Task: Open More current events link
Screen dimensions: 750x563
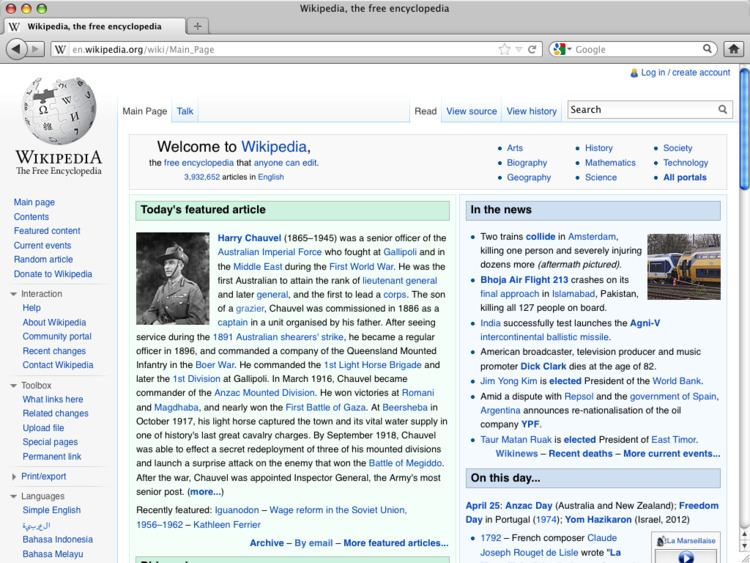Action: tap(671, 453)
